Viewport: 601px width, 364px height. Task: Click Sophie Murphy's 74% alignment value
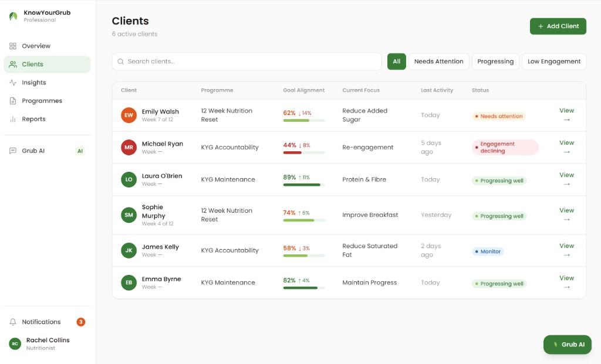(x=289, y=213)
